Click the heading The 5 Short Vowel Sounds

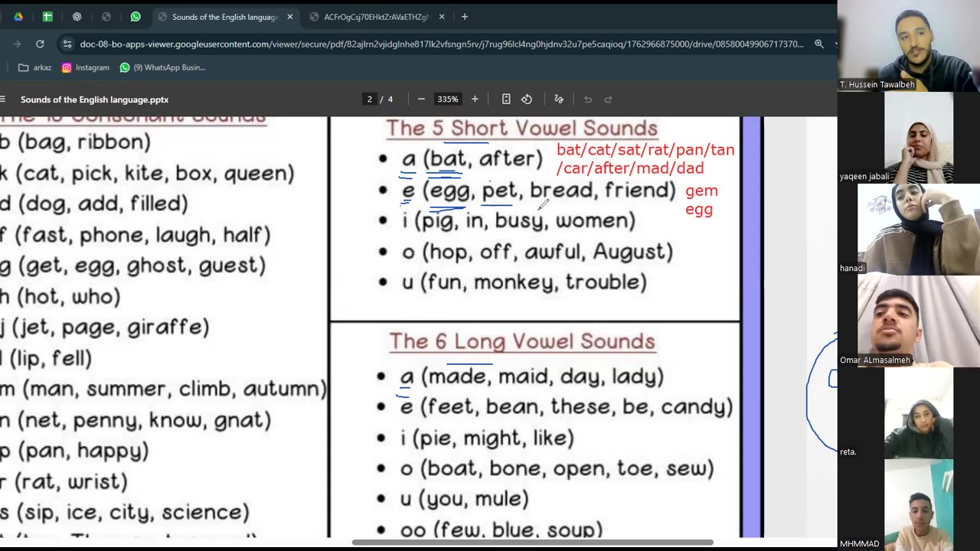coord(521,129)
